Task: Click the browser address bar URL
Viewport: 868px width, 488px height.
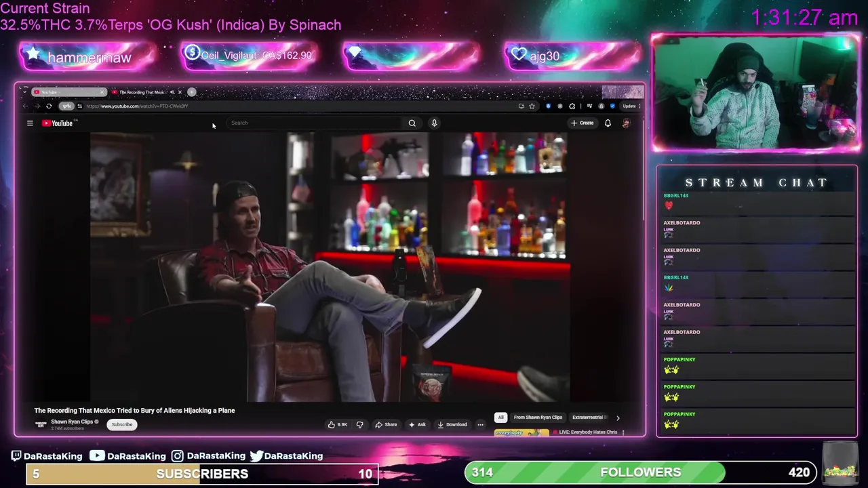Action: (x=137, y=106)
